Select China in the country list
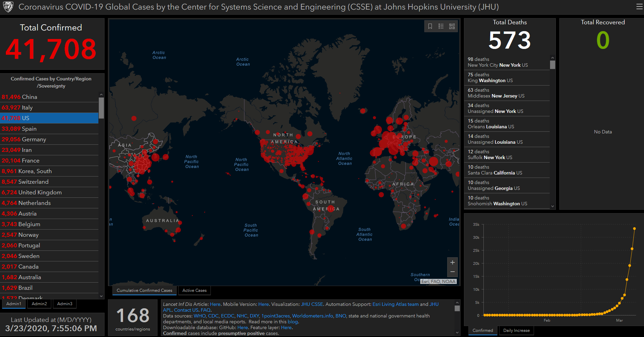Screen dimensions: 644x337 pos(49,97)
